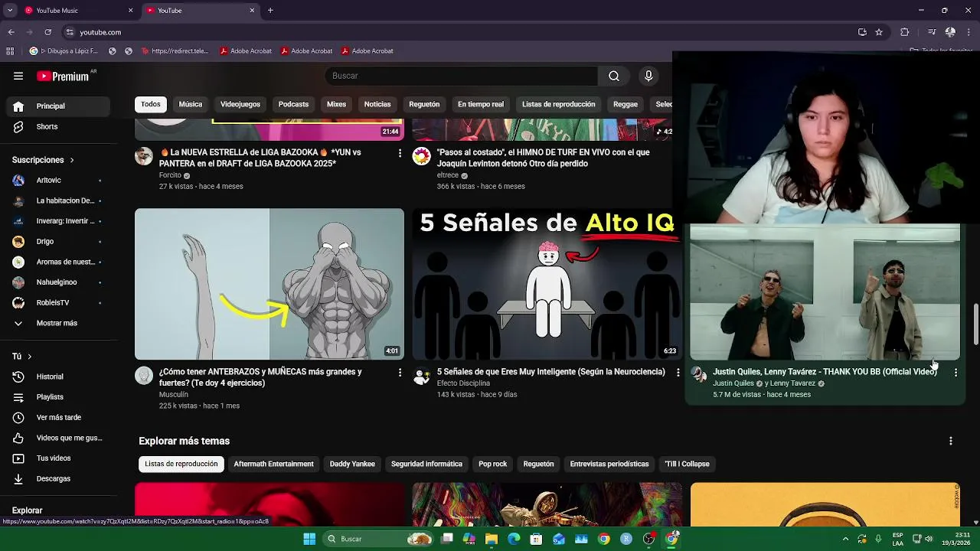Viewport: 980px width, 551px height.
Task: Select the Todos filter chip
Action: coord(151,104)
